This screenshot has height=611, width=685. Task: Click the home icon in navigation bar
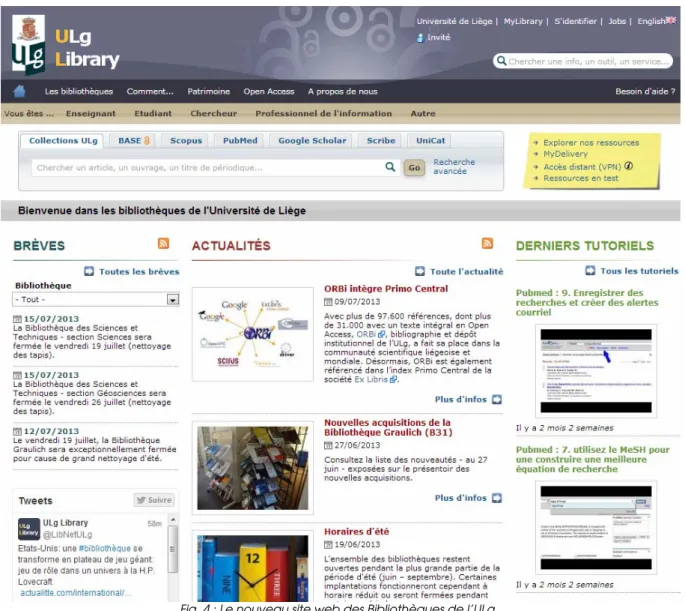point(19,91)
